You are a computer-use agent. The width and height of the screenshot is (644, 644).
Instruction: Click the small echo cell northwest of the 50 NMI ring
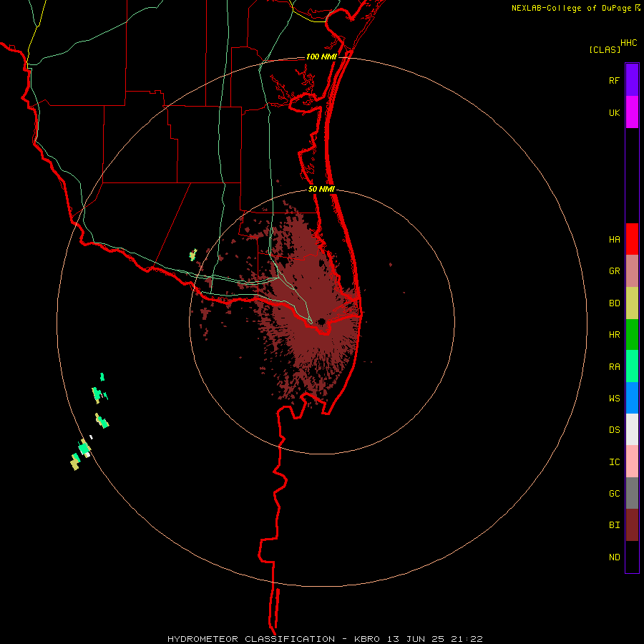(x=193, y=255)
